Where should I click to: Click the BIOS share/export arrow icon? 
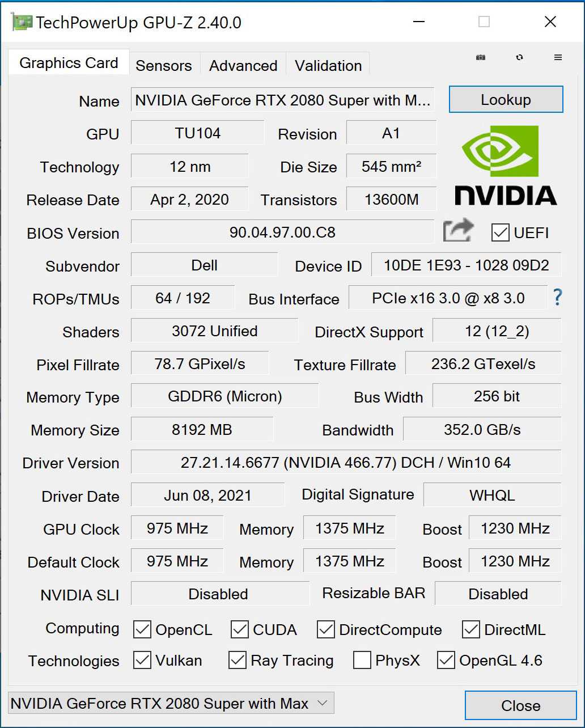(x=458, y=231)
